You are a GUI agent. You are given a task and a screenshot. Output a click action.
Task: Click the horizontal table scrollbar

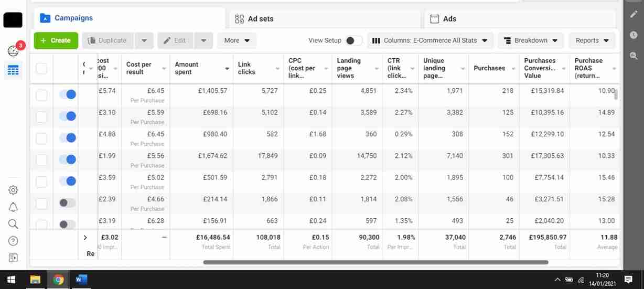click(x=375, y=262)
